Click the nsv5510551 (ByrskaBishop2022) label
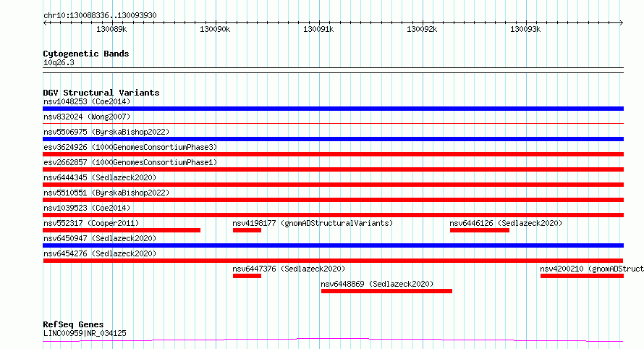 point(106,193)
